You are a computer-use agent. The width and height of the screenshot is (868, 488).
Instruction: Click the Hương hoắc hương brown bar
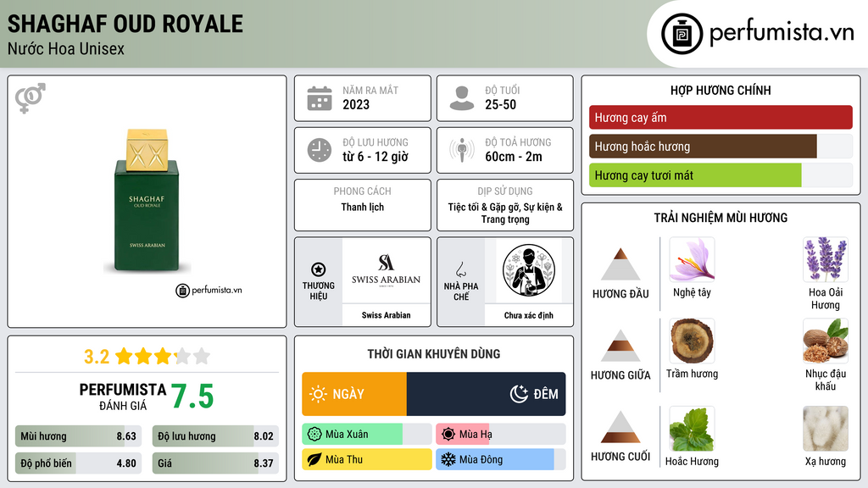click(x=721, y=146)
